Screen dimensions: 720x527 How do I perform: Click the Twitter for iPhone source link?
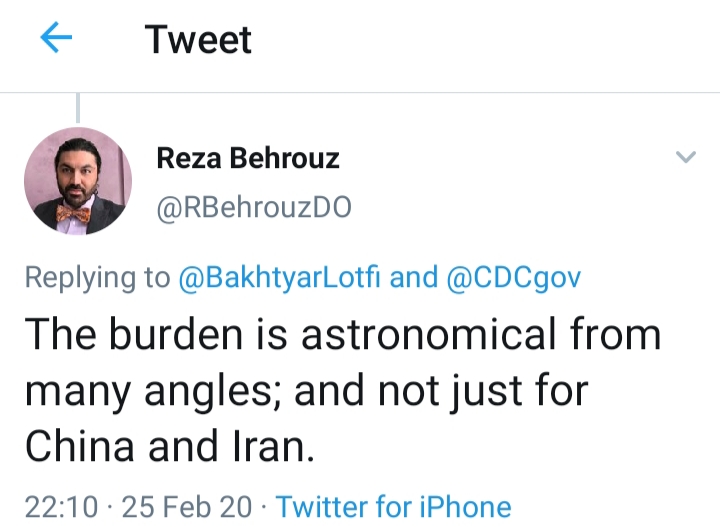coord(393,507)
